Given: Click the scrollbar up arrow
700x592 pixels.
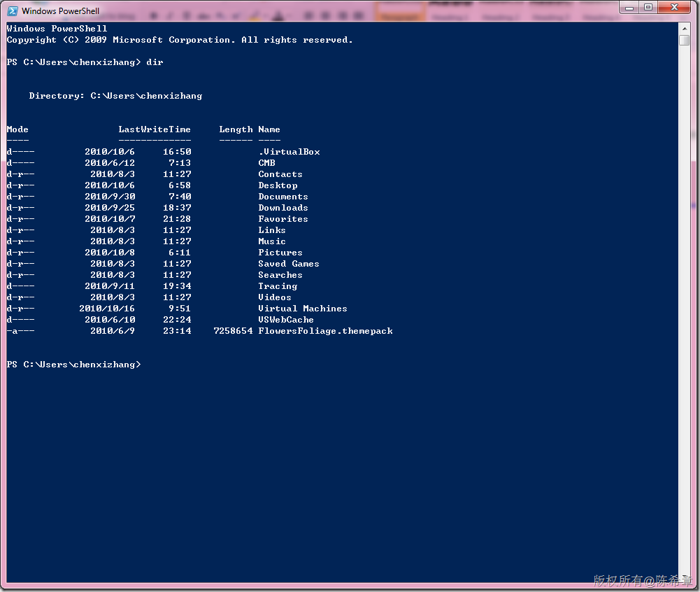Looking at the screenshot, I should click(x=684, y=28).
